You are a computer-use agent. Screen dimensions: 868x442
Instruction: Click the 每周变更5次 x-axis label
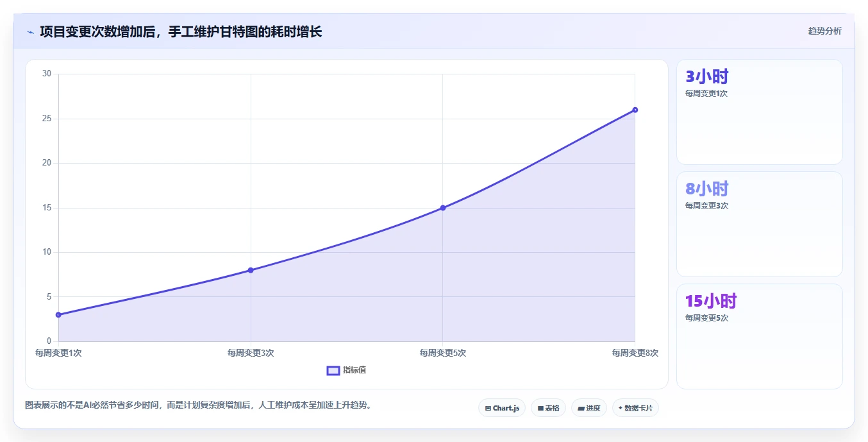[443, 353]
